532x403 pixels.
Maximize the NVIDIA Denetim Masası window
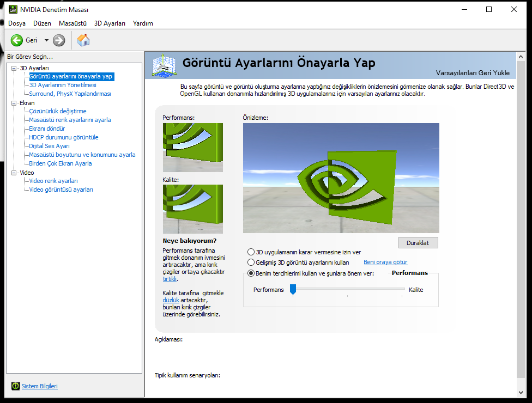click(x=489, y=9)
